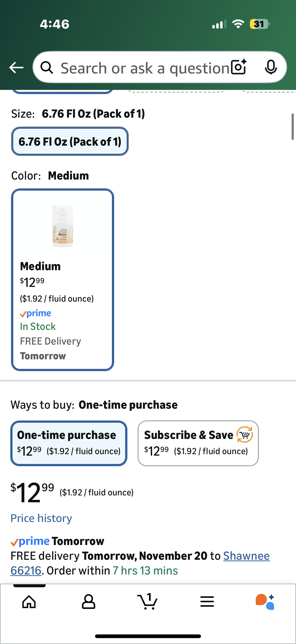Go to the Home tab

pos(29,602)
